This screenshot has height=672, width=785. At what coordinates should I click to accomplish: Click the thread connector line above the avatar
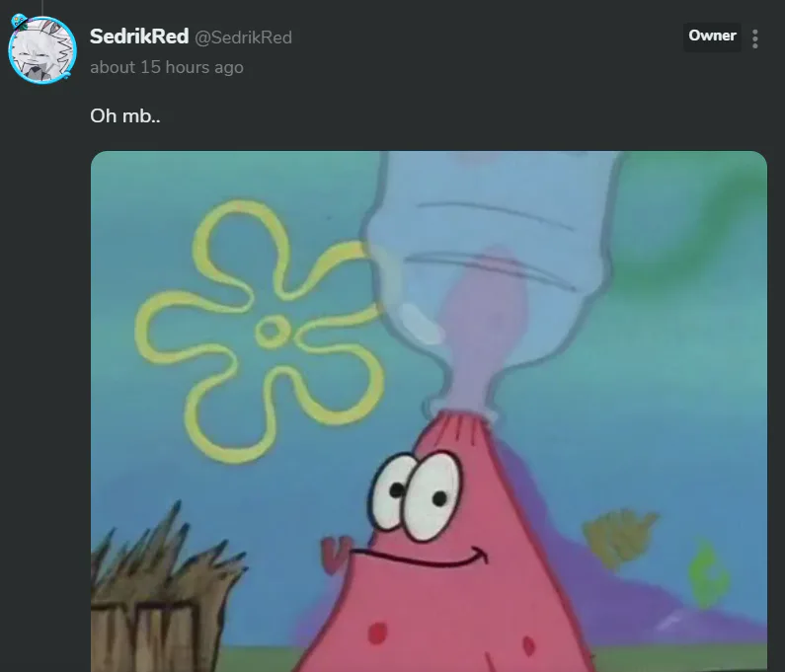(x=42, y=7)
